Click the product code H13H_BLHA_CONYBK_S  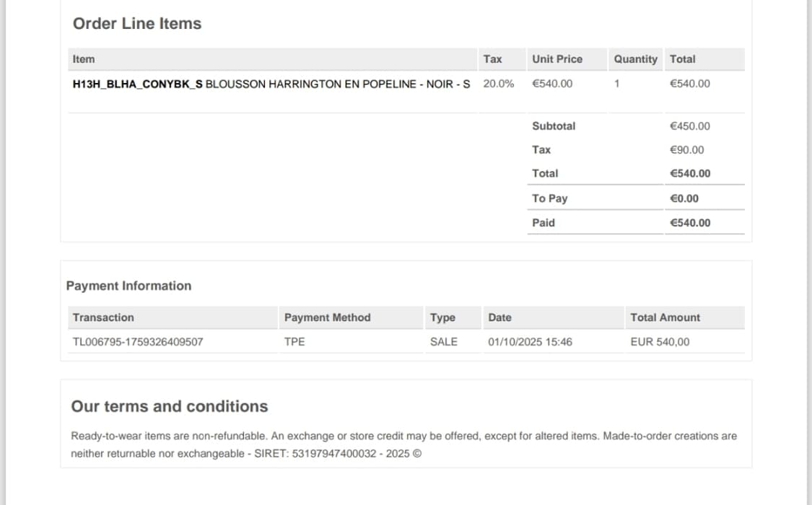click(137, 84)
